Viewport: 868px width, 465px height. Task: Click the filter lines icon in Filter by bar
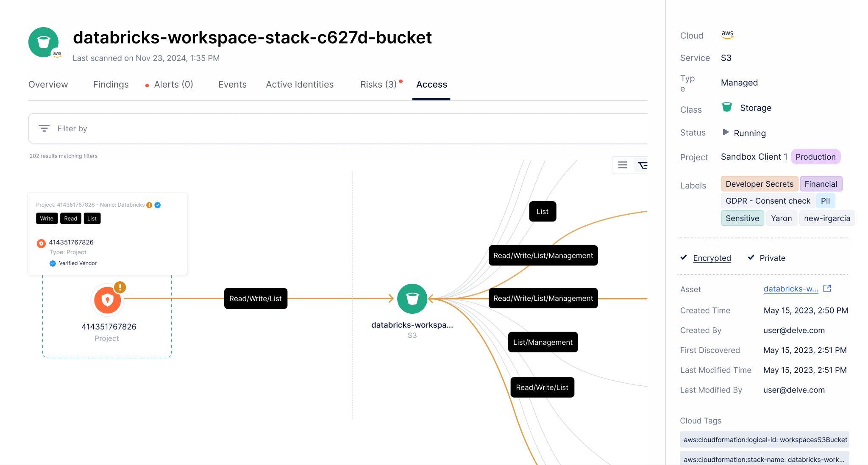[44, 128]
